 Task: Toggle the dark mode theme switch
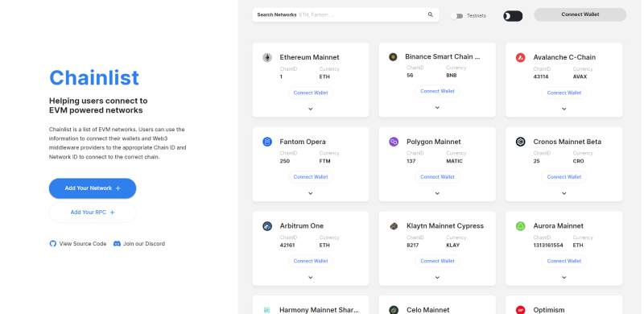(x=513, y=16)
